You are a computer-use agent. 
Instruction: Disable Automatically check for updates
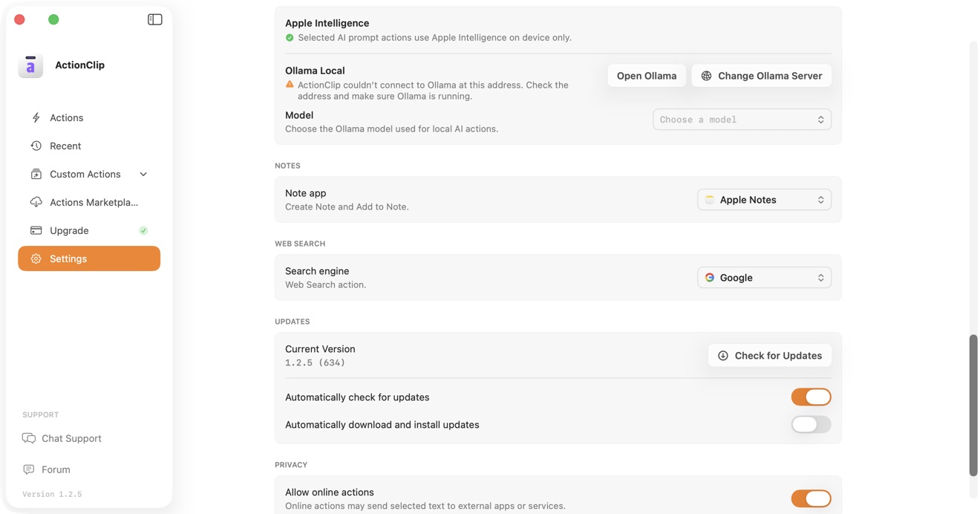pos(811,397)
